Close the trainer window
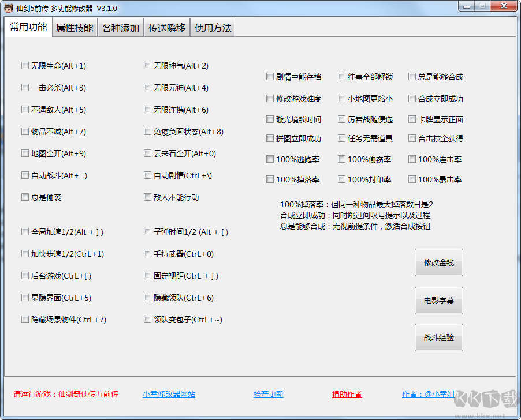This screenshot has height=420, width=521. pyautogui.click(x=504, y=6)
